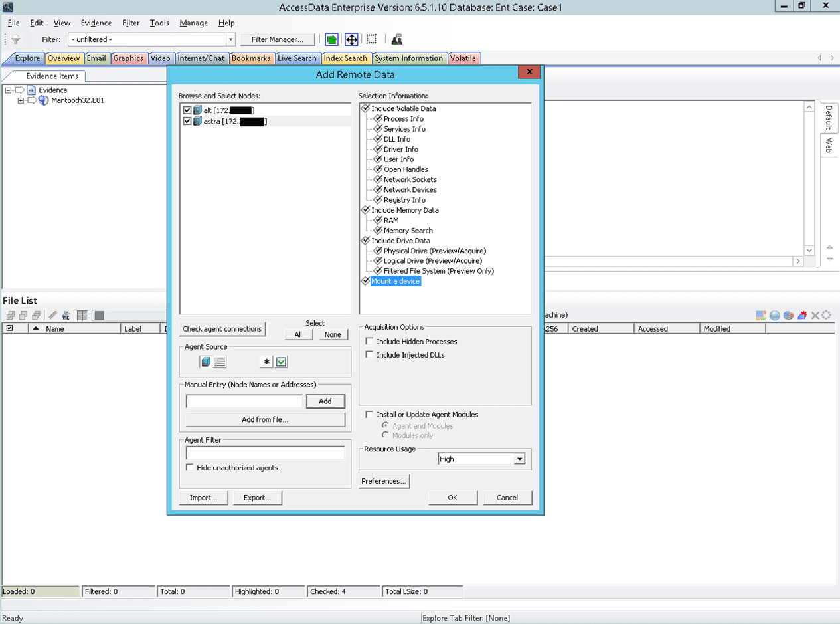The image size is (840, 624).
Task: Click the Mantooth32.E01 globe icon in tree
Action: point(44,100)
